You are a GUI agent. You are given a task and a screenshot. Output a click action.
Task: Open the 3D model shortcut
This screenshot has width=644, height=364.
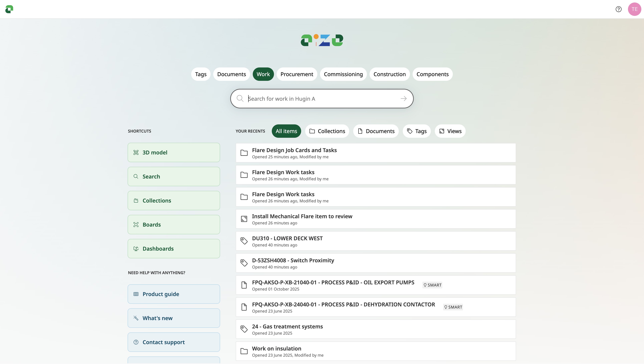[174, 152]
